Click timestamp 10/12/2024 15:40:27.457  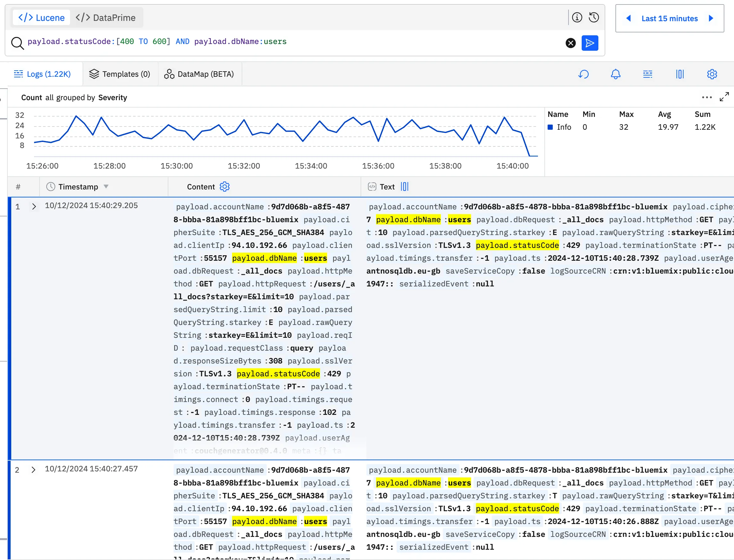(91, 469)
